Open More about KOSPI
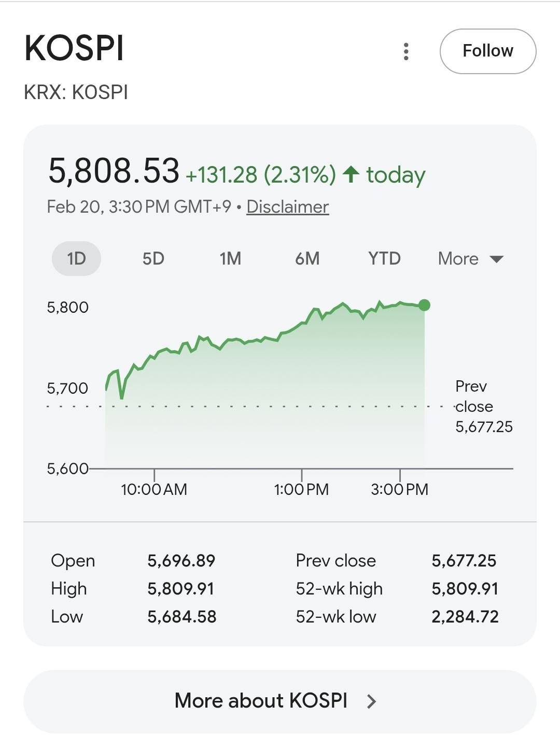 tap(280, 701)
